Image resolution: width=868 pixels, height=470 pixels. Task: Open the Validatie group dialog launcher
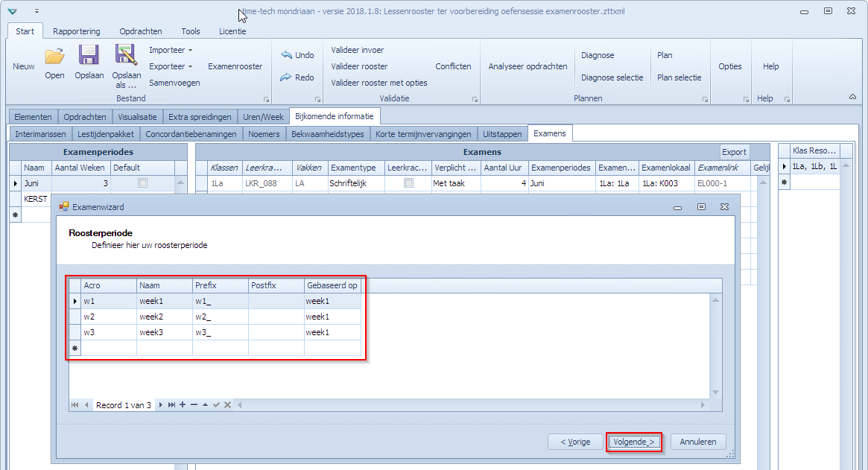[x=475, y=100]
